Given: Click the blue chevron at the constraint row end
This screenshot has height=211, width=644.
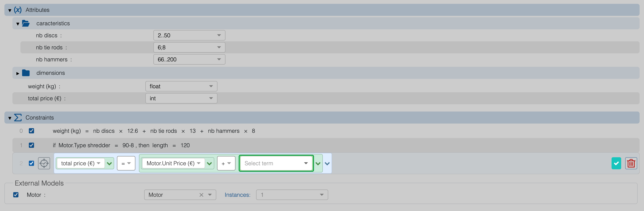Looking at the screenshot, I should coord(327,163).
